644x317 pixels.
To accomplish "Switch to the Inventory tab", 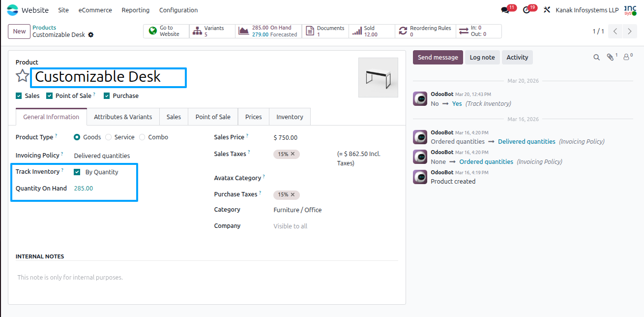I will click(x=290, y=117).
